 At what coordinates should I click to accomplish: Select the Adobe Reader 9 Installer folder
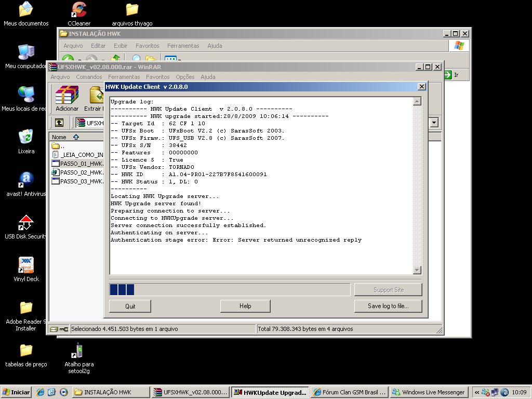click(26, 316)
